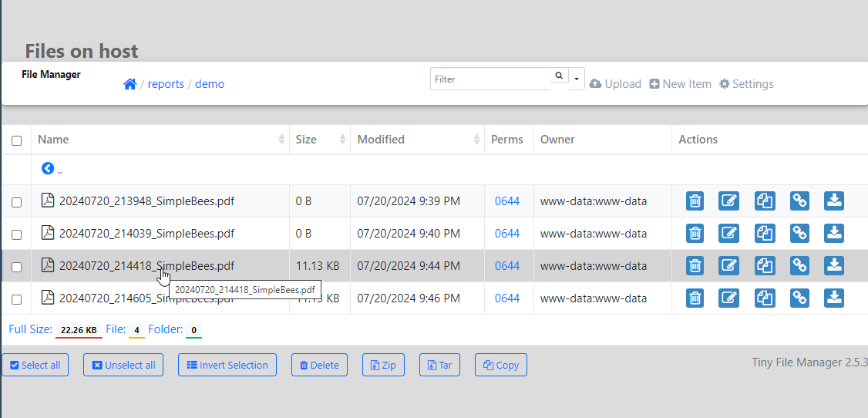Download the 9:44 PM file via download icon
Image resolution: width=868 pixels, height=418 pixels.
point(833,266)
